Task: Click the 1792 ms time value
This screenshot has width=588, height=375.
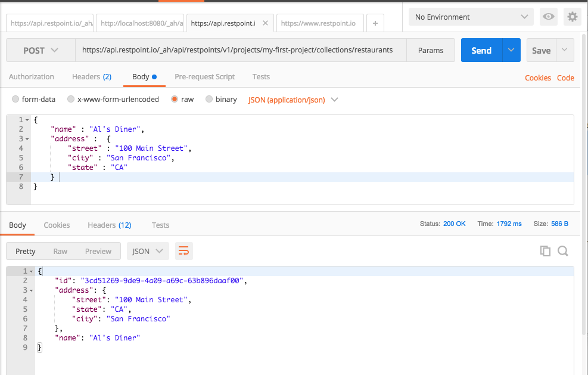Action: coord(509,224)
